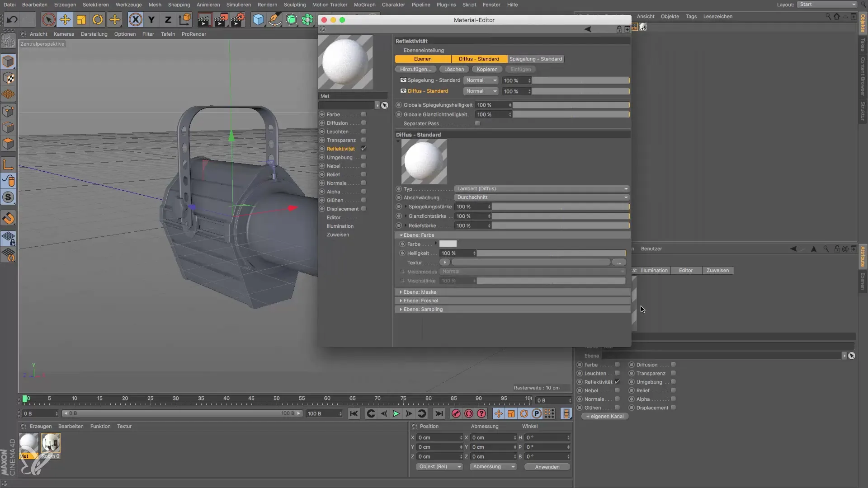Screen dimensions: 868x488
Task: Enable the Relief channel checkbox in Material-Editor
Action: 363,174
